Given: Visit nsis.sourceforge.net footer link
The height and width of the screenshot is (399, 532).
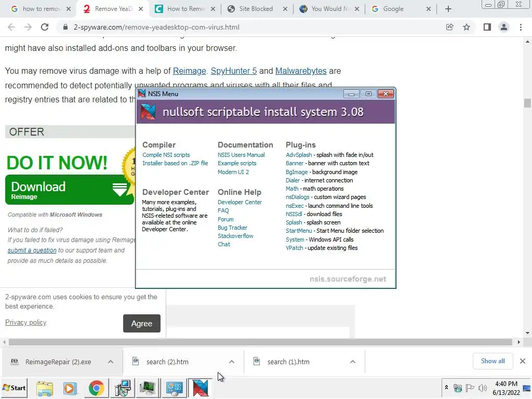Looking at the screenshot, I should (348, 279).
